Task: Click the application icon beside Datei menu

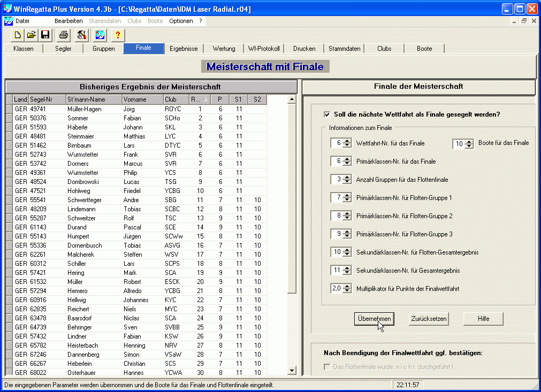Action: click(8, 21)
